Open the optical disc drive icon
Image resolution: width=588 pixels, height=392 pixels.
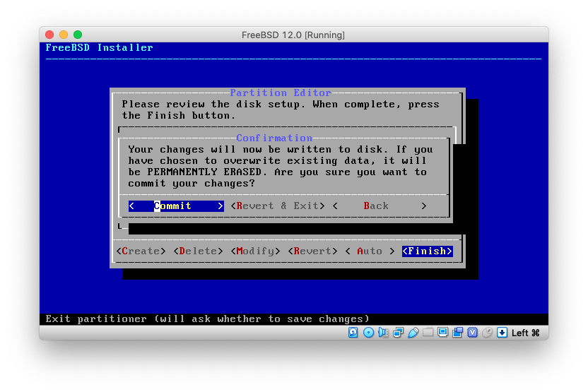pyautogui.click(x=368, y=333)
